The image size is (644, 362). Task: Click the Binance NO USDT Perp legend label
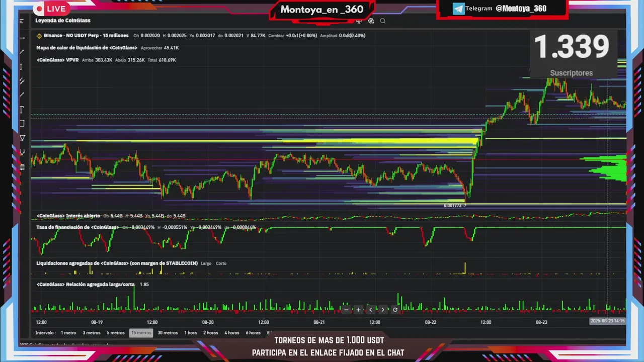pos(86,36)
